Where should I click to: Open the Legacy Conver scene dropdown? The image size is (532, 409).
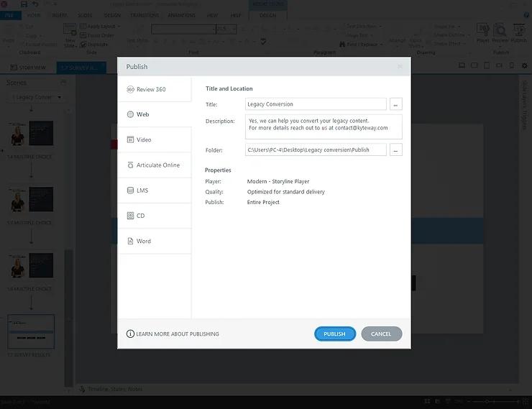pyautogui.click(x=36, y=97)
